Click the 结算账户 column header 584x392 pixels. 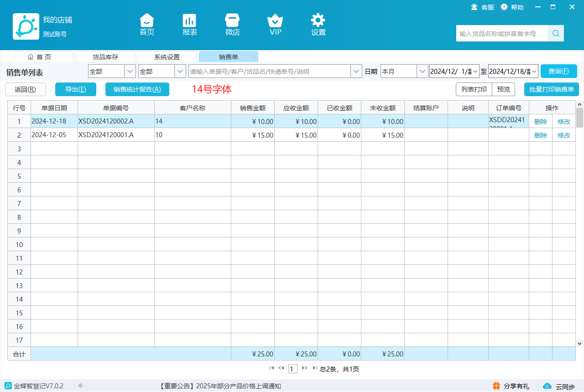point(426,108)
